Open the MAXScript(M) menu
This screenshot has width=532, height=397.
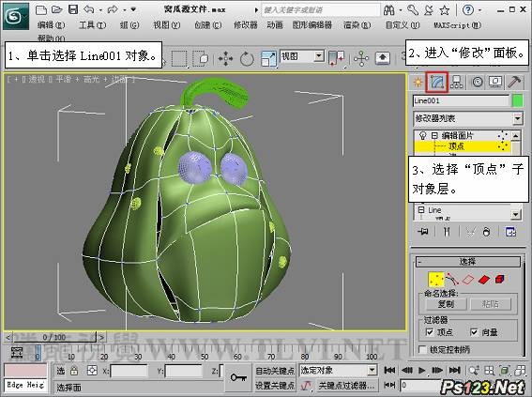point(457,24)
